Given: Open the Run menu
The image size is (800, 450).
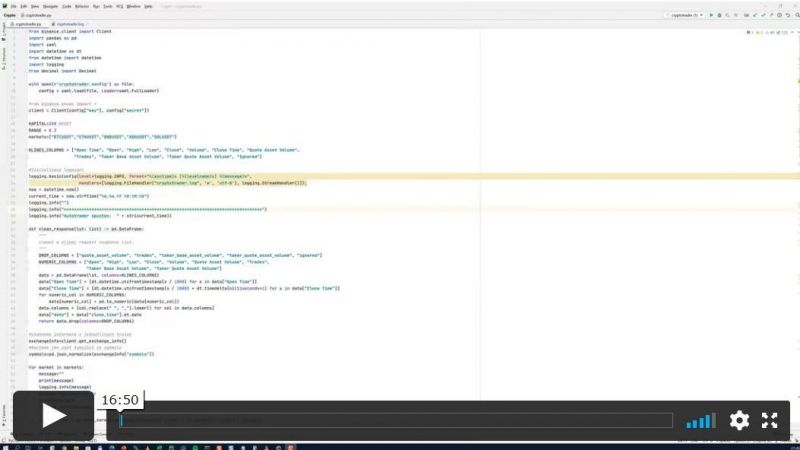Looking at the screenshot, I should (96, 7).
